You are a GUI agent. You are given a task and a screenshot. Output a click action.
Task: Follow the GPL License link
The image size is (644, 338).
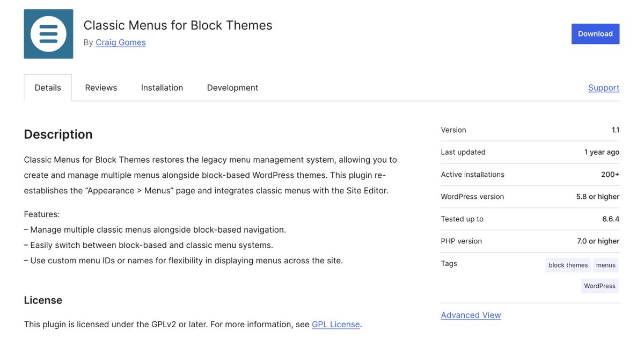pyautogui.click(x=336, y=325)
